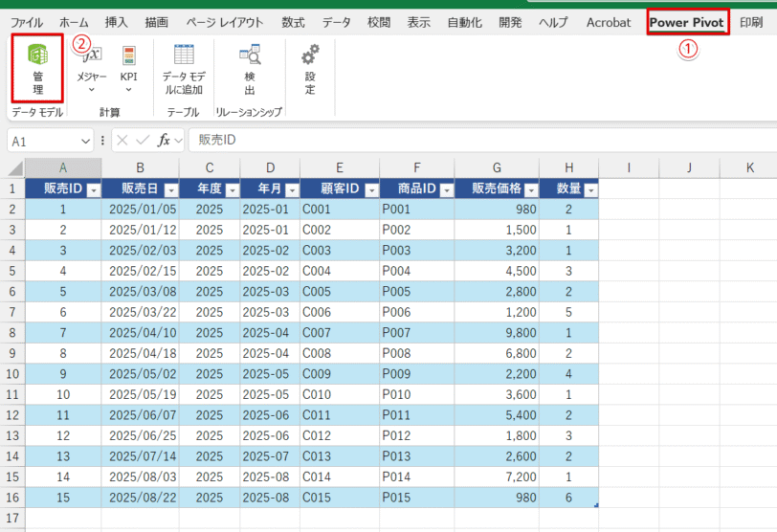
Task: Click cell with date 2025/01/05
Action: coord(141,209)
